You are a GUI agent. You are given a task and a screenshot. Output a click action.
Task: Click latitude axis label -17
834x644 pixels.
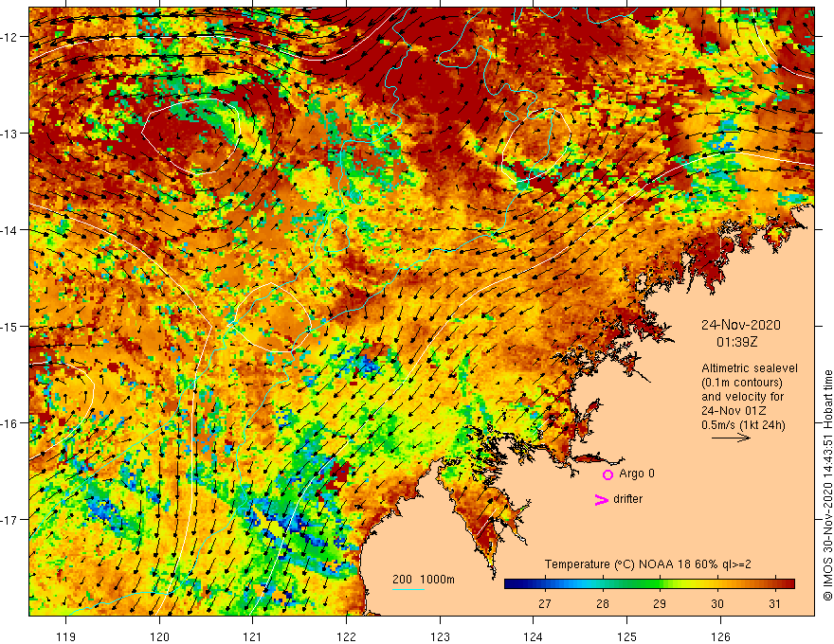click(x=10, y=520)
